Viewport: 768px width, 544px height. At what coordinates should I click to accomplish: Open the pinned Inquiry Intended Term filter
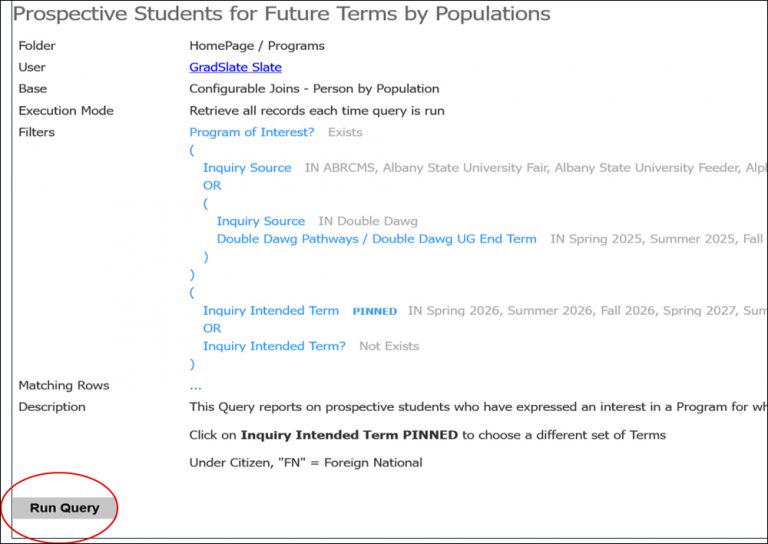(x=271, y=311)
